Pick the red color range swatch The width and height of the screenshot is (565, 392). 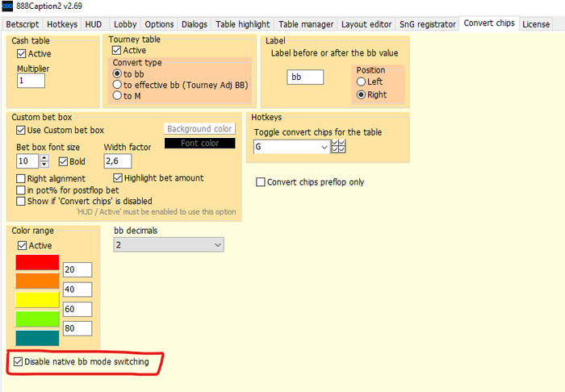37,262
